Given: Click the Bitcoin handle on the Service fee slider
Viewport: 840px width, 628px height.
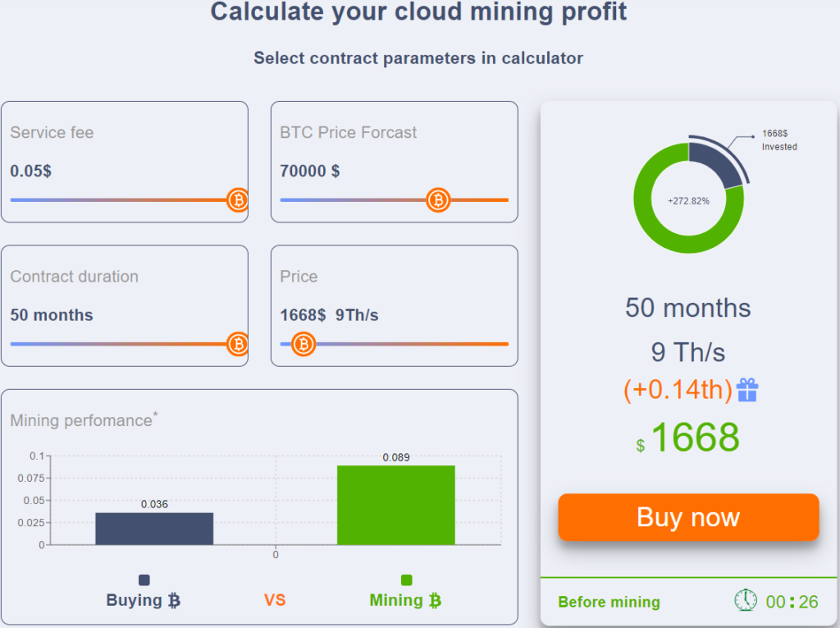Looking at the screenshot, I should pyautogui.click(x=238, y=200).
